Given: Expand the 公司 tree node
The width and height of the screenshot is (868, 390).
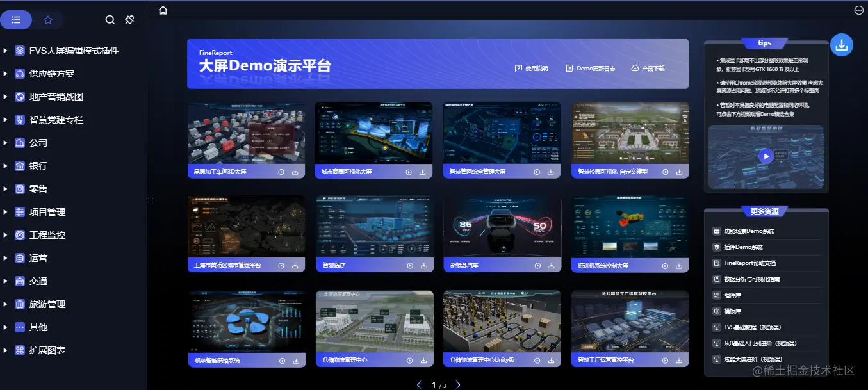Looking at the screenshot, I should pyautogui.click(x=5, y=143).
